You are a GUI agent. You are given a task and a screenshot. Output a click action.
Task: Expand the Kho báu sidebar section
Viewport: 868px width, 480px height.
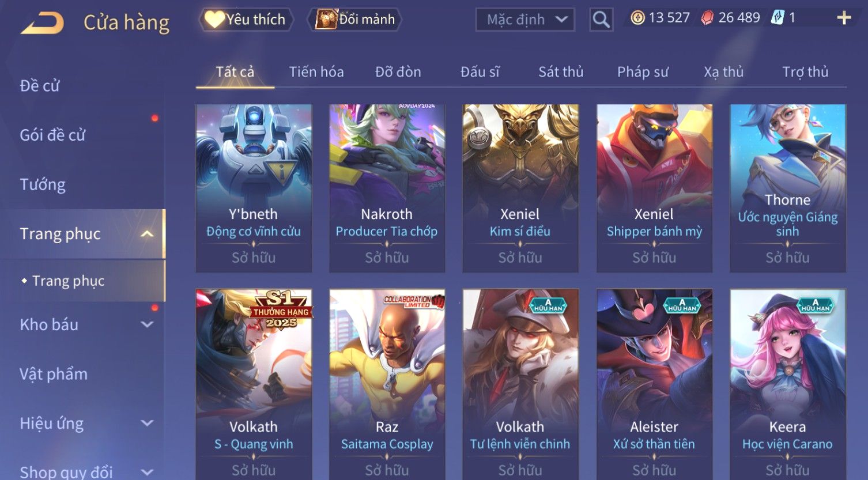point(147,324)
